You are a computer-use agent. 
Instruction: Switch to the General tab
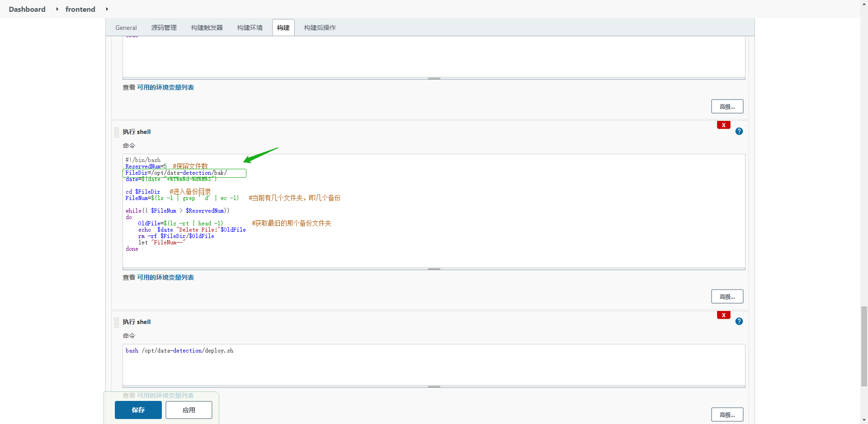[126, 28]
